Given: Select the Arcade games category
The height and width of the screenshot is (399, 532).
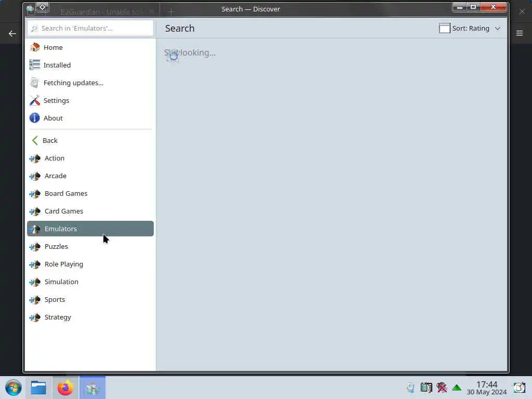Looking at the screenshot, I should point(90,176).
